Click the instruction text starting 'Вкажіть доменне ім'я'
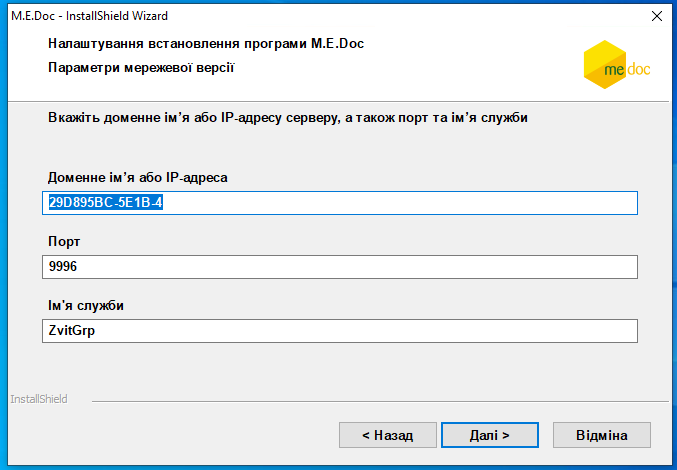The image size is (677, 470). (x=288, y=118)
